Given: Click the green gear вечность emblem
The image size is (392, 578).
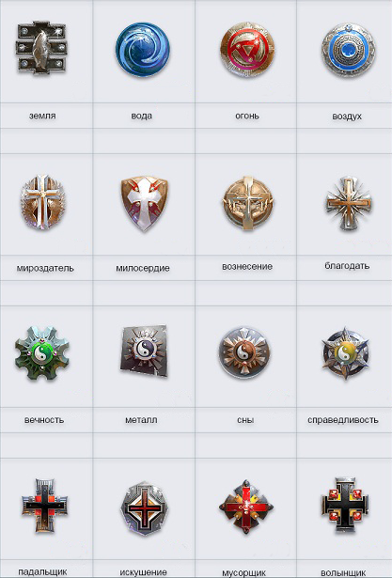Looking at the screenshot, I should point(42,353).
